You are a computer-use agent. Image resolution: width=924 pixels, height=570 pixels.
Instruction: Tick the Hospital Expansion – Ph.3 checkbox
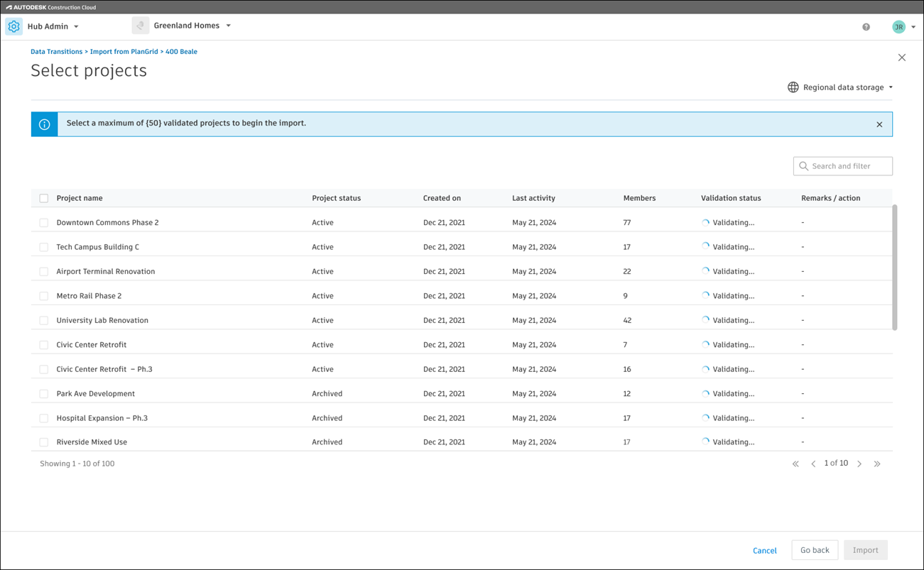(44, 418)
